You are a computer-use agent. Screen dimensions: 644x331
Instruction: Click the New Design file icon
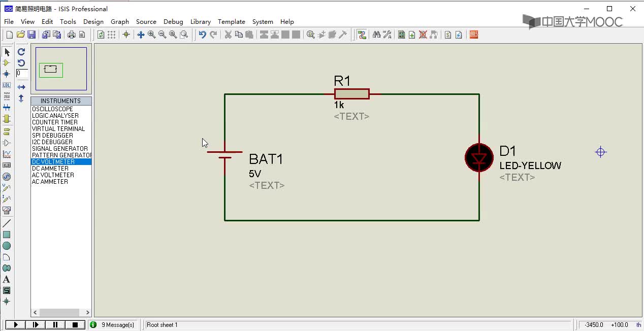[x=9, y=35]
